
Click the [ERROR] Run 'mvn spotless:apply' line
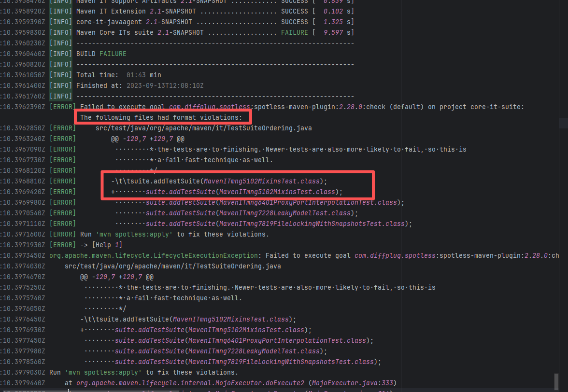pyautogui.click(x=174, y=234)
